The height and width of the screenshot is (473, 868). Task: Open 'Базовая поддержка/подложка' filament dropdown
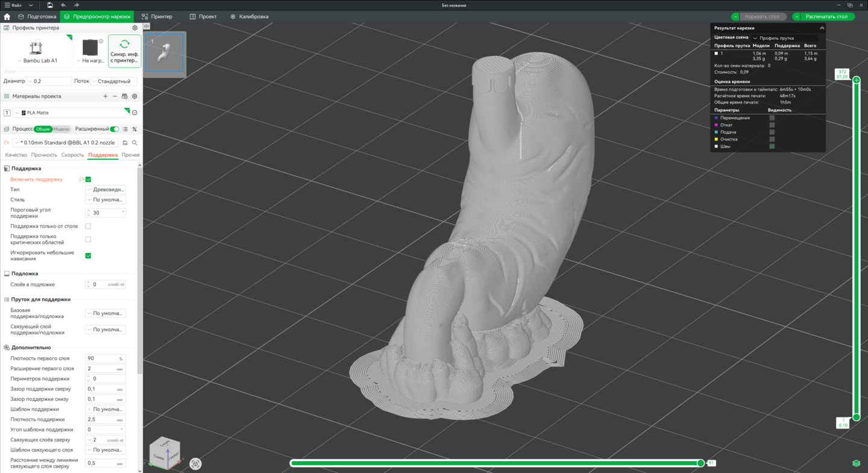[105, 313]
